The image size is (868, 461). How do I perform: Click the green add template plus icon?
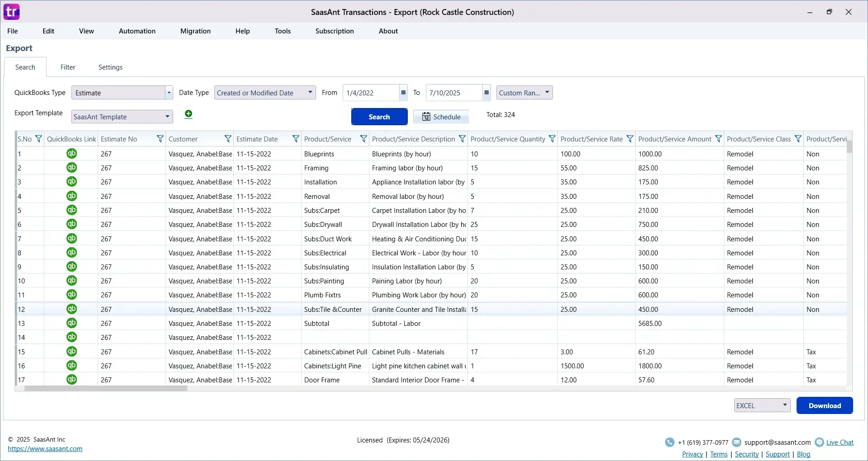tap(189, 114)
